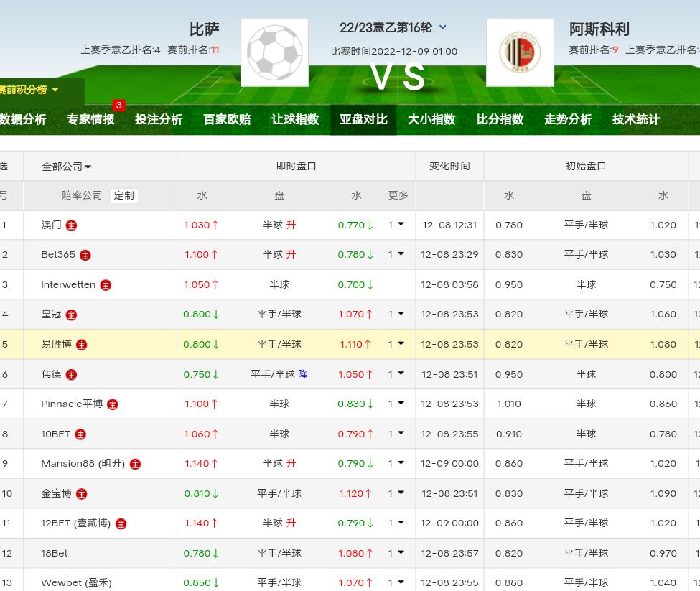700x591 pixels.
Task: Switch to the 大小指数 tab
Action: tap(431, 120)
